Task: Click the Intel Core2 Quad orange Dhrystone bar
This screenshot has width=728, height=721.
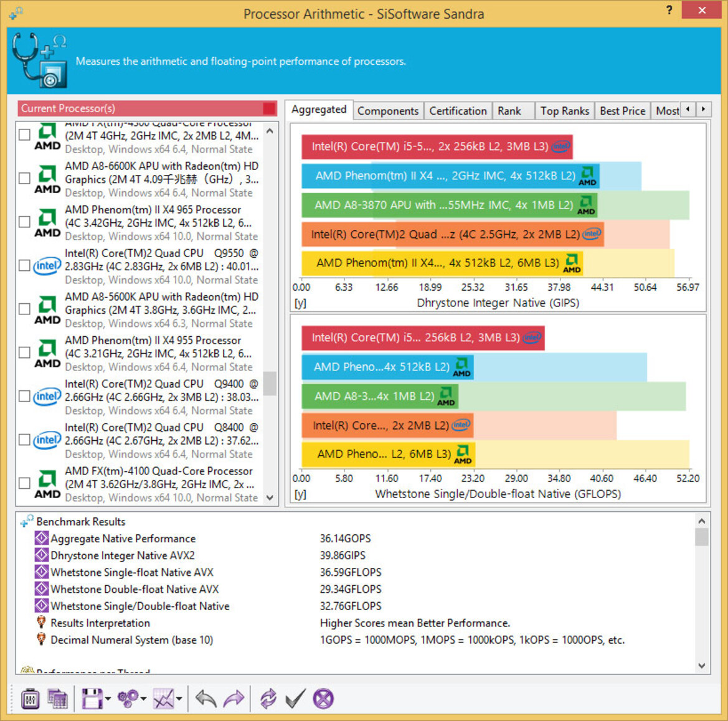Action: [453, 235]
